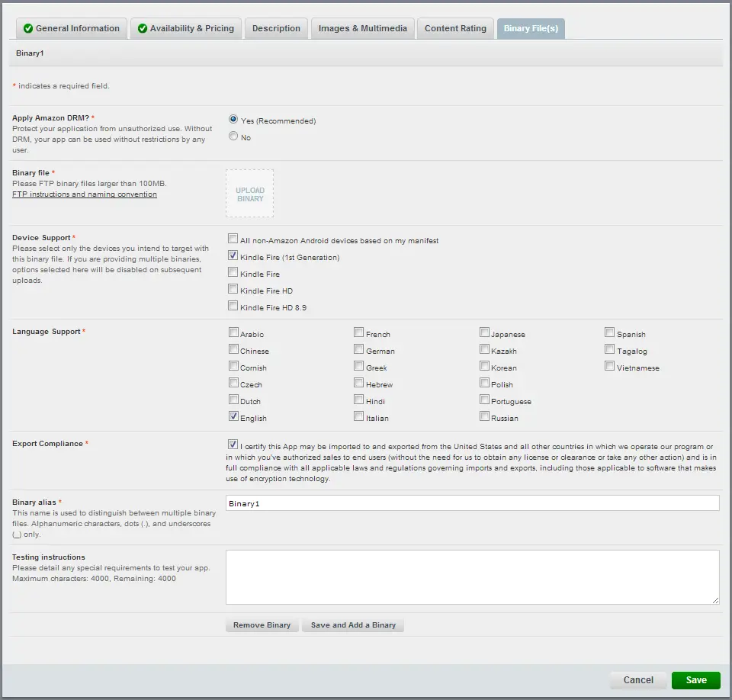Image resolution: width=732 pixels, height=700 pixels.
Task: Open Images & Multimedia tab
Action: (x=362, y=28)
